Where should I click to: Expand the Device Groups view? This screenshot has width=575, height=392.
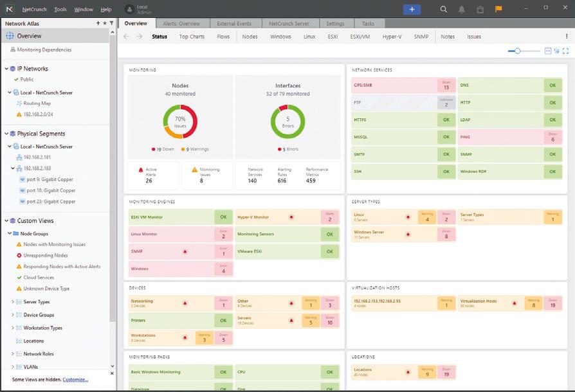tap(13, 315)
